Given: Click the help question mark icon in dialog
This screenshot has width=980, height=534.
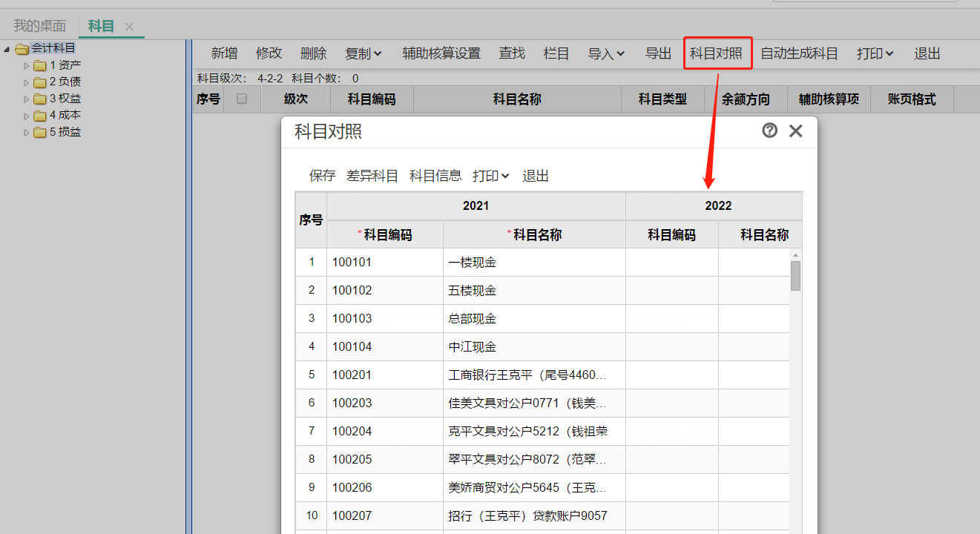Looking at the screenshot, I should pyautogui.click(x=769, y=131).
